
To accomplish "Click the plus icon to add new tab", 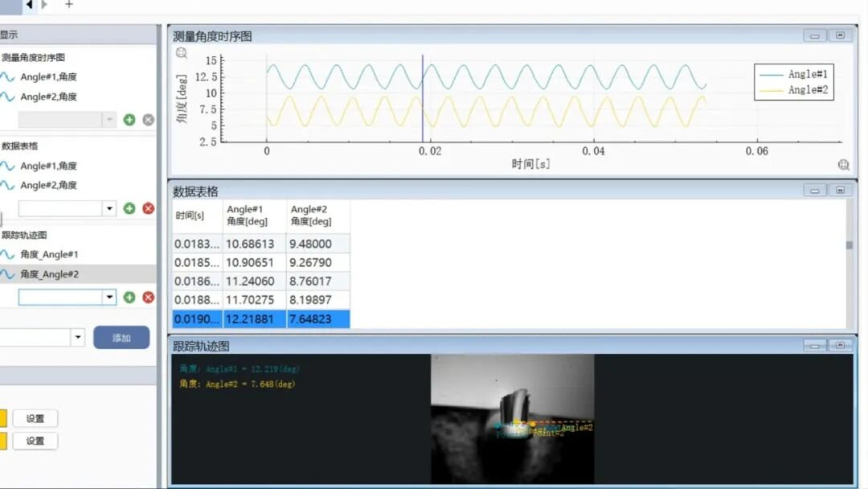I will [x=69, y=5].
